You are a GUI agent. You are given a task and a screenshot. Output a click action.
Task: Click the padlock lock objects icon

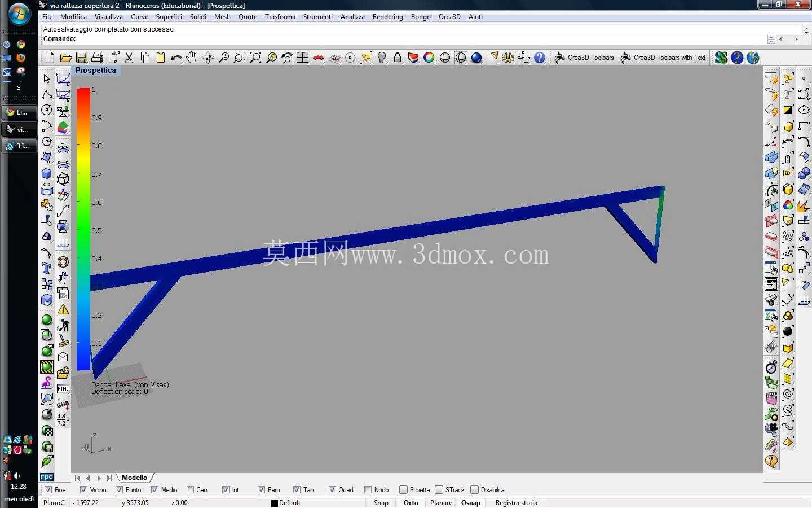tap(398, 58)
